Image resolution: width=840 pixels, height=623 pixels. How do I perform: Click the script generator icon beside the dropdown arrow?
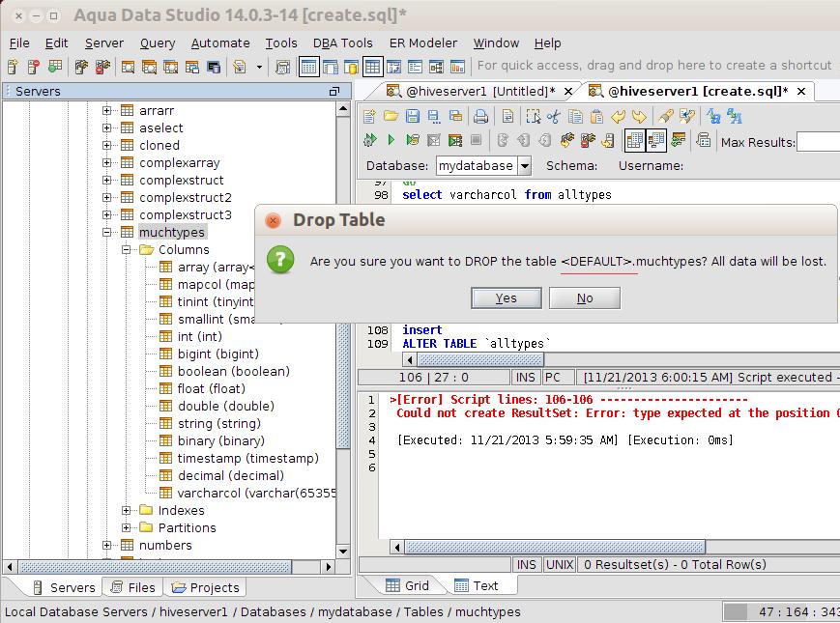click(240, 67)
